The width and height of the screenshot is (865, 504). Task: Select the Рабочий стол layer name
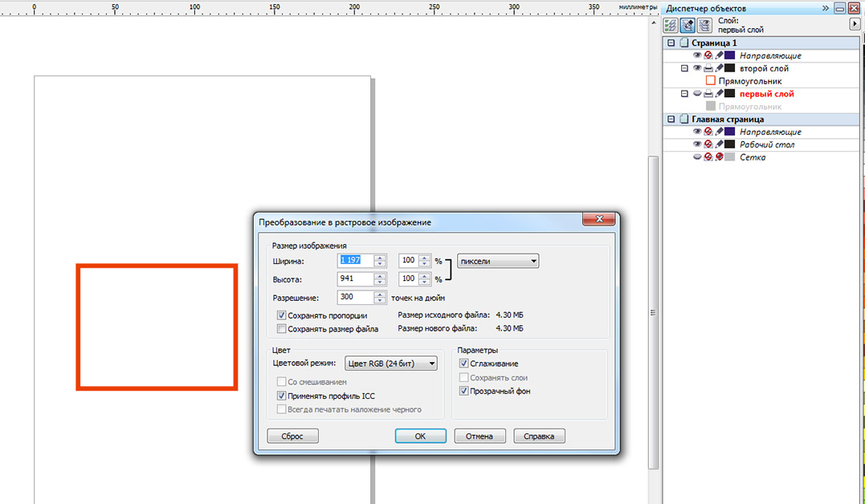tap(767, 144)
